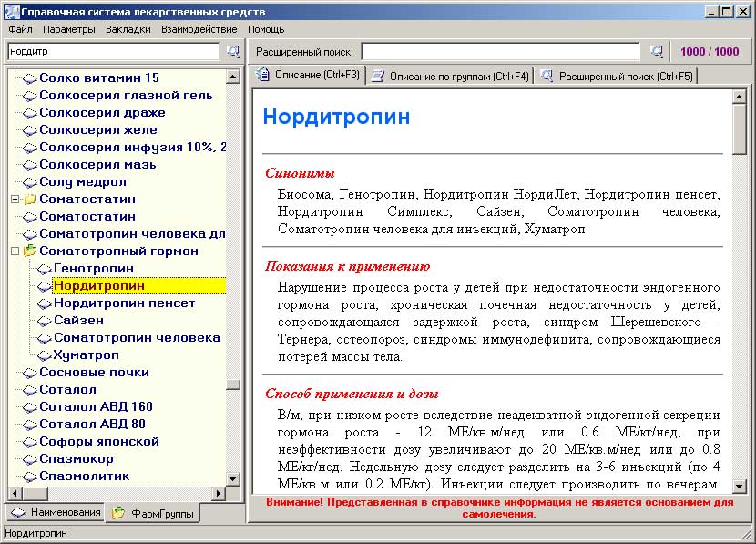This screenshot has width=756, height=544.
Task: Click the extended search magnifier icon
Action: pos(658,52)
